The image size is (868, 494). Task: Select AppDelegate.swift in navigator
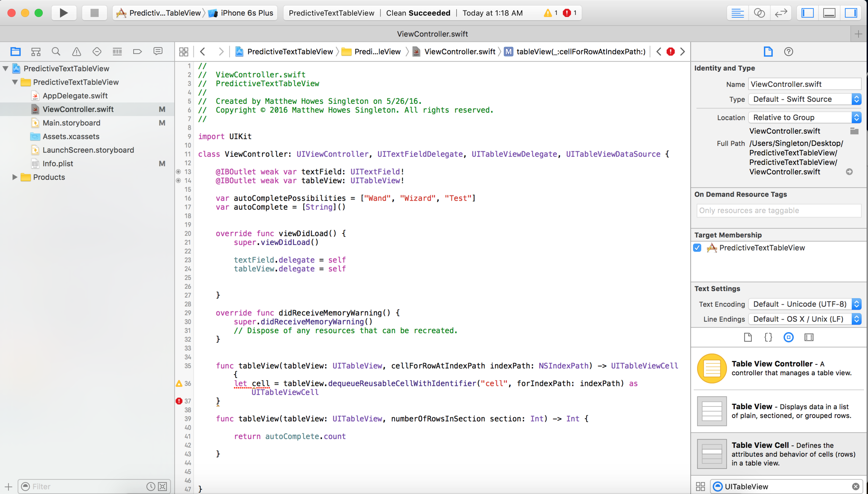(x=75, y=96)
